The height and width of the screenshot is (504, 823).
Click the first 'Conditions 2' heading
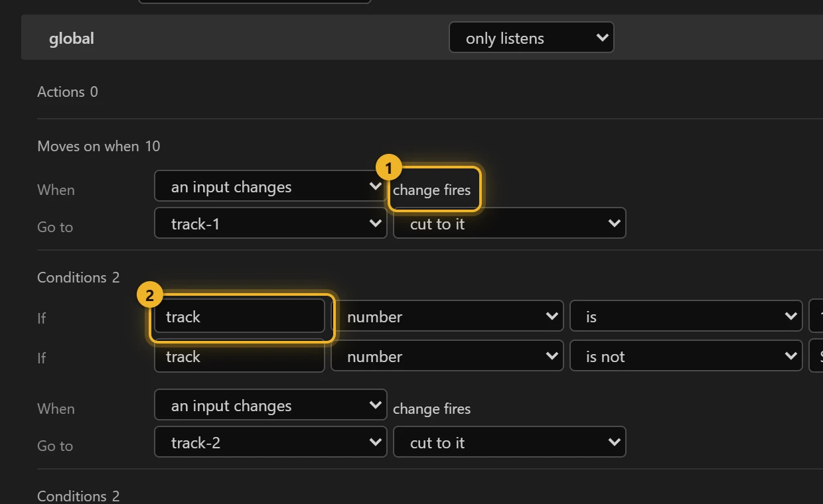[78, 277]
